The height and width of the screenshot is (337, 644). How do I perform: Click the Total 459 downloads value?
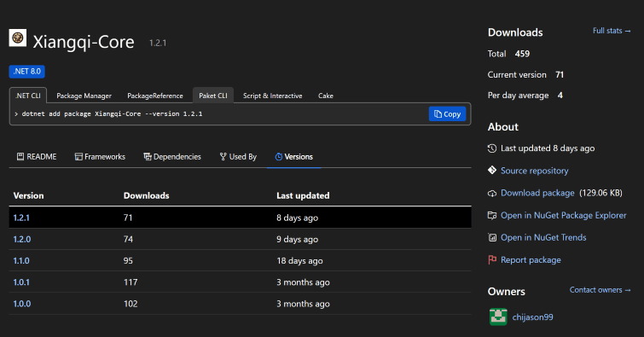pyautogui.click(x=522, y=54)
